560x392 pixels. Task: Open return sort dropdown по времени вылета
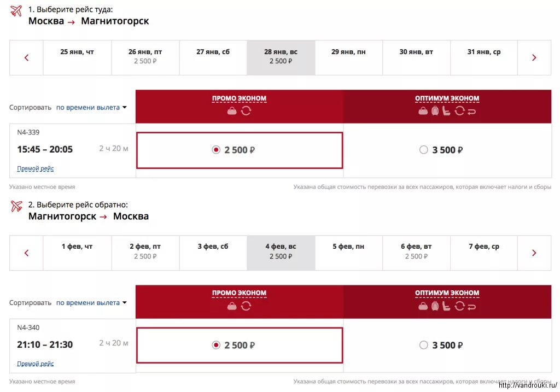click(x=91, y=302)
